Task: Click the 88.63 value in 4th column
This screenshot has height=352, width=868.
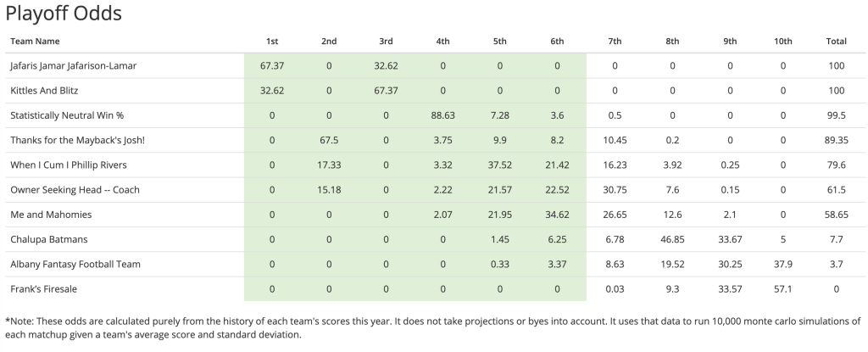Action: [x=443, y=115]
